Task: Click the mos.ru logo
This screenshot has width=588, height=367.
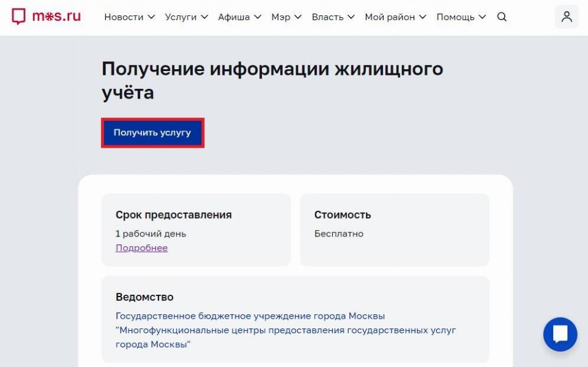Action: point(47,17)
